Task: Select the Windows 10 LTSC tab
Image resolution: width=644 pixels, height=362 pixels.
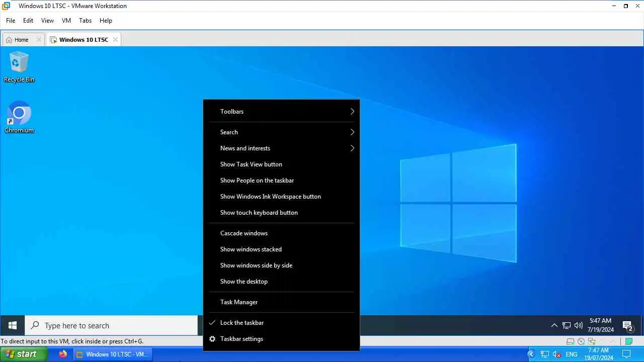Action: (x=84, y=40)
